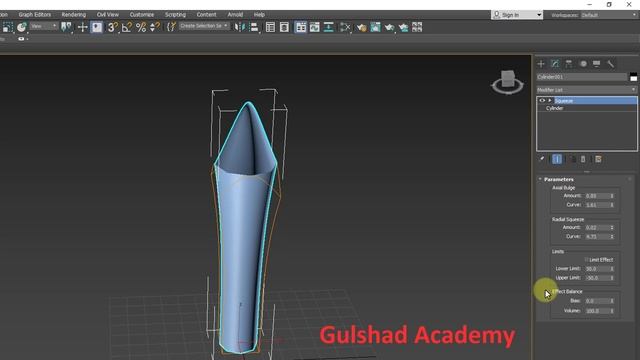Switch to the Utilities panel tab
The image size is (640, 360).
tap(611, 64)
